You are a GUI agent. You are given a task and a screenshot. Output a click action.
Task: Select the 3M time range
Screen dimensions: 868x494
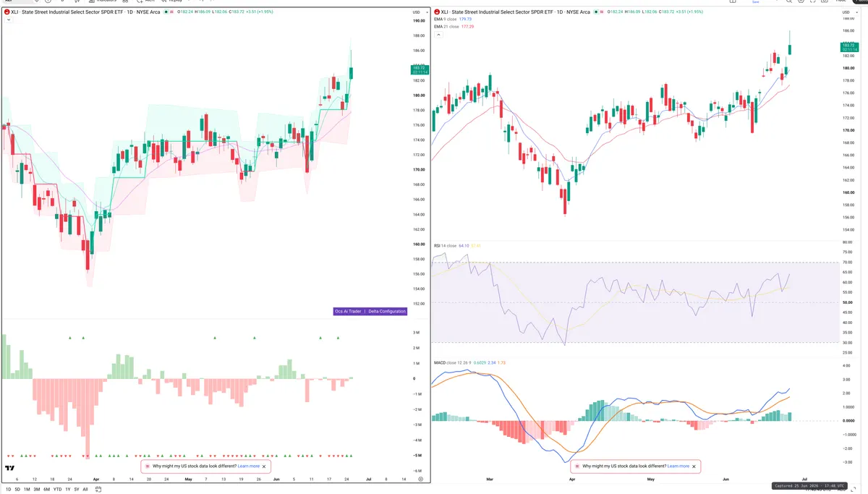point(37,490)
